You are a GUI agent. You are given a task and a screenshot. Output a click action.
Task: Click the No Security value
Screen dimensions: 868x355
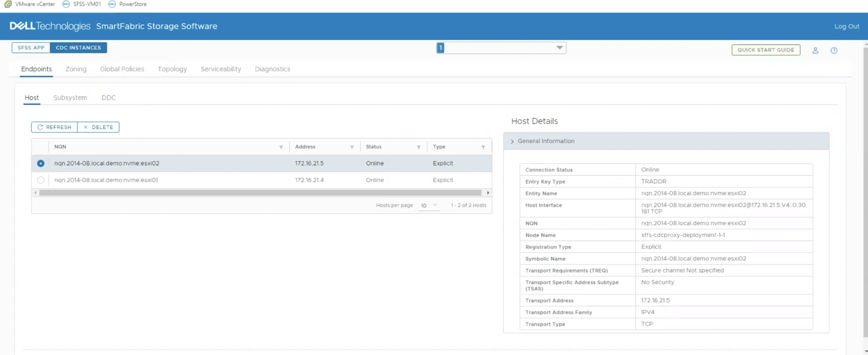(x=657, y=282)
